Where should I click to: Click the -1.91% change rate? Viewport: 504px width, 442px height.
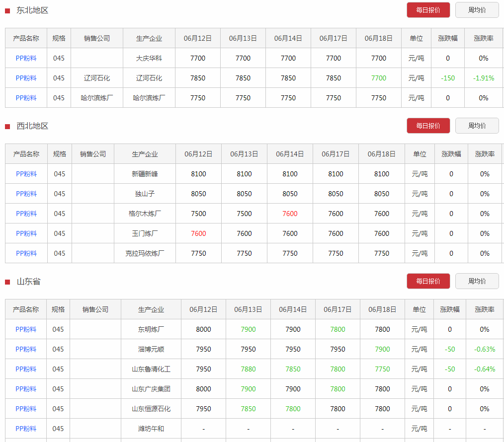coord(484,78)
